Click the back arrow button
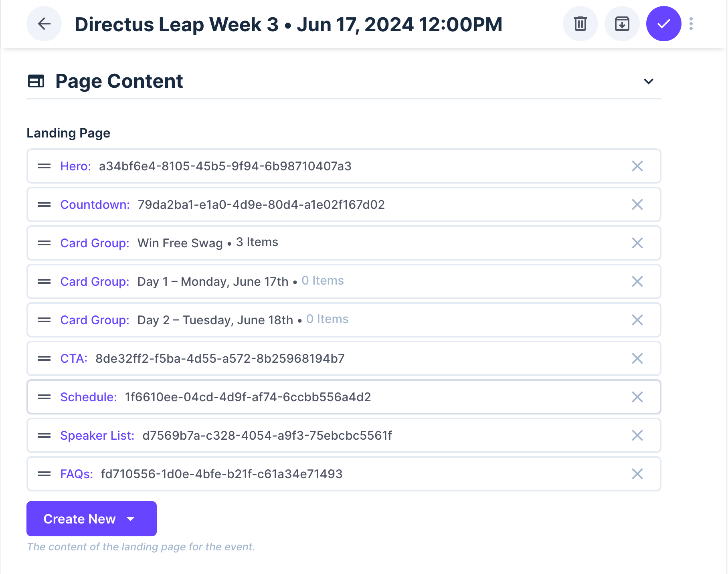The width and height of the screenshot is (728, 574). 44,24
